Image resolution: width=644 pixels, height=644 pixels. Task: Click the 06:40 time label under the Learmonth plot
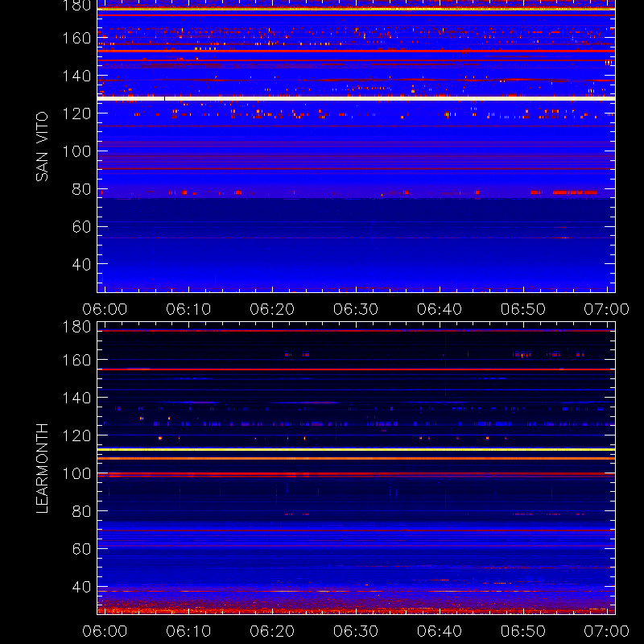[x=440, y=631]
